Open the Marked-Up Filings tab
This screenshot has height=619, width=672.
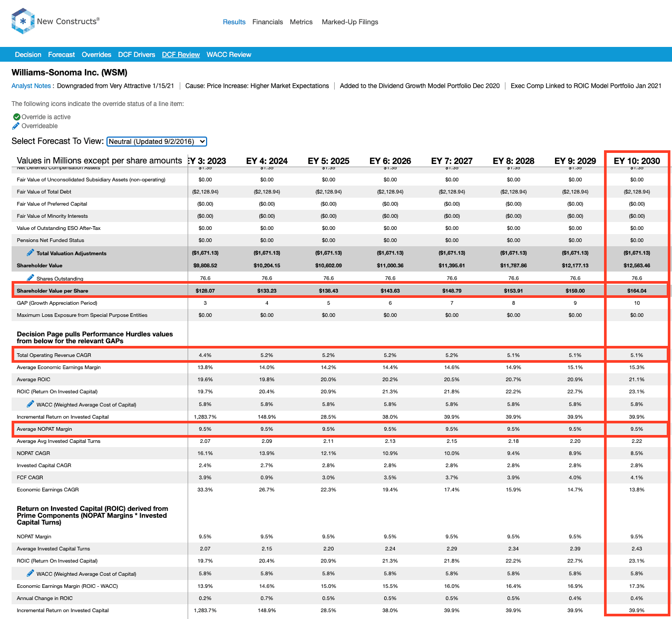point(350,22)
